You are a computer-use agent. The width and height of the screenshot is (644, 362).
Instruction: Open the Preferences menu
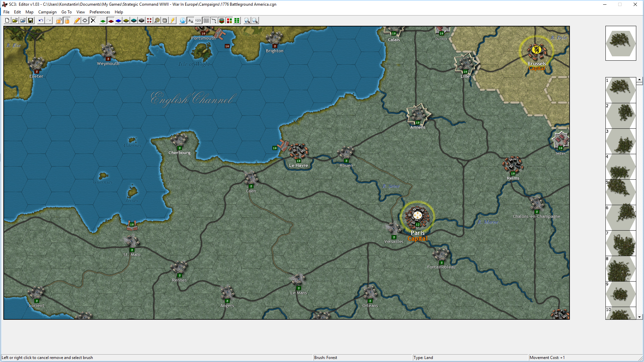pos(100,12)
